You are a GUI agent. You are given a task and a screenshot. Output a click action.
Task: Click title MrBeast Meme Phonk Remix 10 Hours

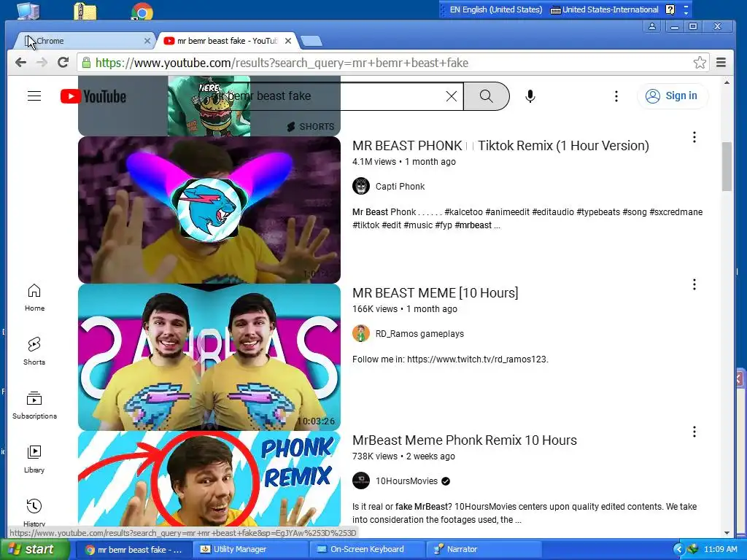click(465, 440)
